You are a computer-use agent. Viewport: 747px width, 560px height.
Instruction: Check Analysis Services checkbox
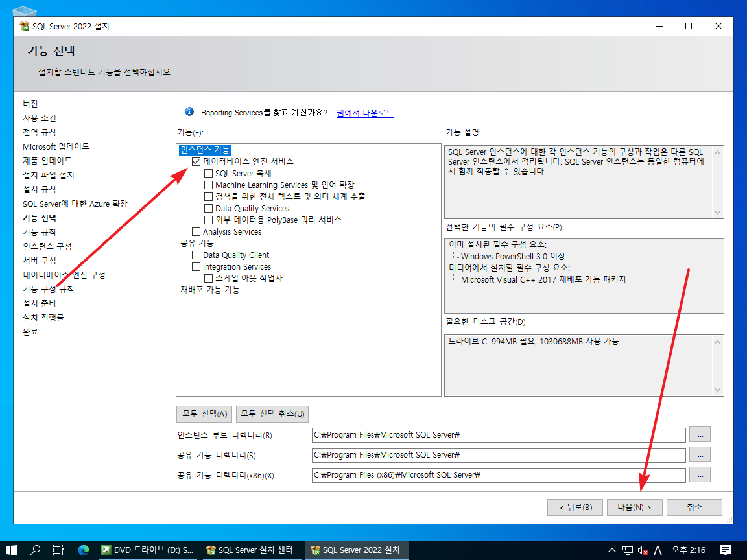pyautogui.click(x=196, y=232)
